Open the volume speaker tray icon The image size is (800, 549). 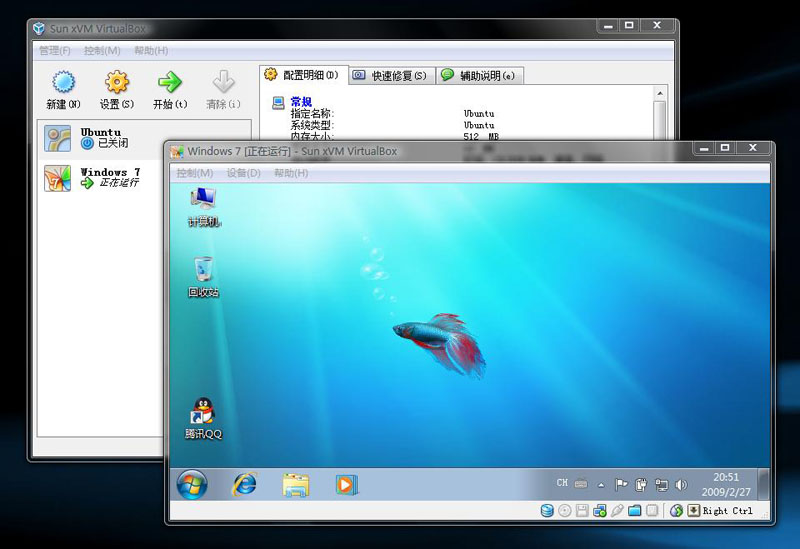[681, 485]
